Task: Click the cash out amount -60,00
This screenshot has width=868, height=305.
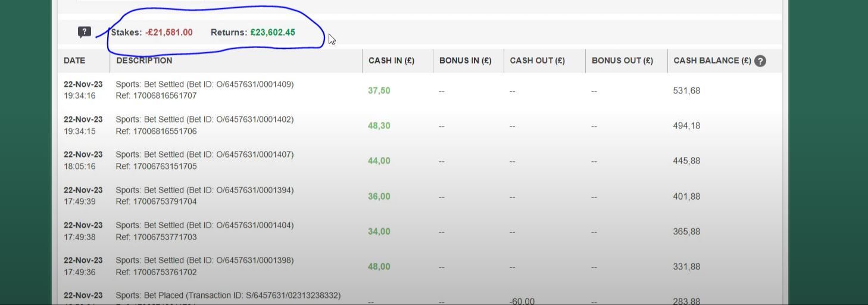Action: [522, 301]
